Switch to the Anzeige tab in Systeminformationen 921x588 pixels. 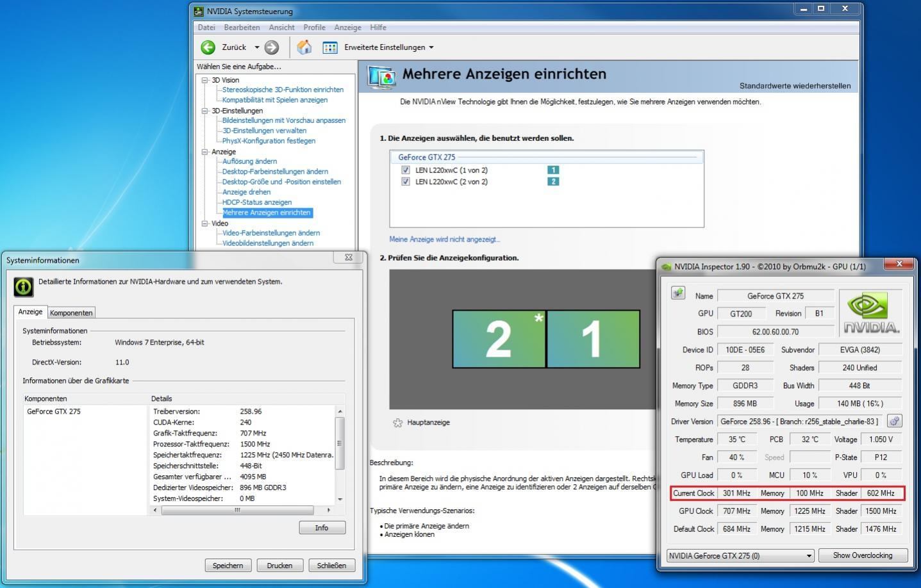(x=30, y=311)
